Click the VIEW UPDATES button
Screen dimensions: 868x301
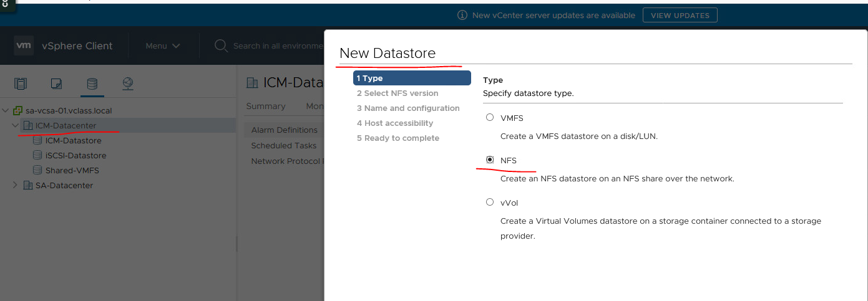pos(680,15)
